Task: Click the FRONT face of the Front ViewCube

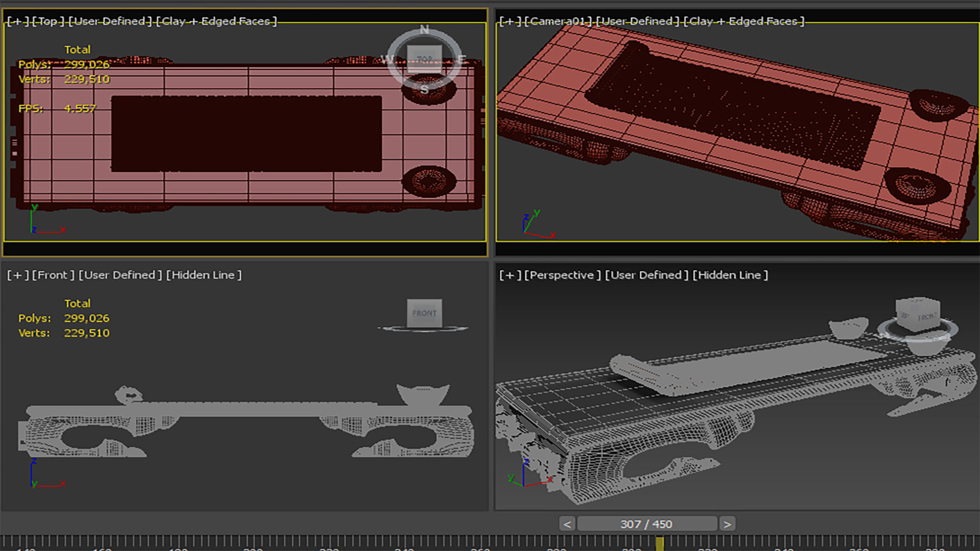Action: pos(424,313)
